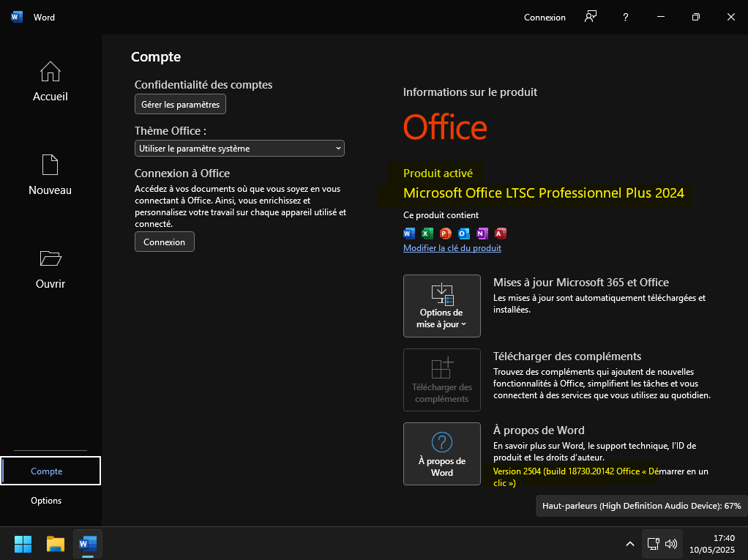Show hidden tray icons with the chevron
This screenshot has width=748, height=560.
[629, 544]
